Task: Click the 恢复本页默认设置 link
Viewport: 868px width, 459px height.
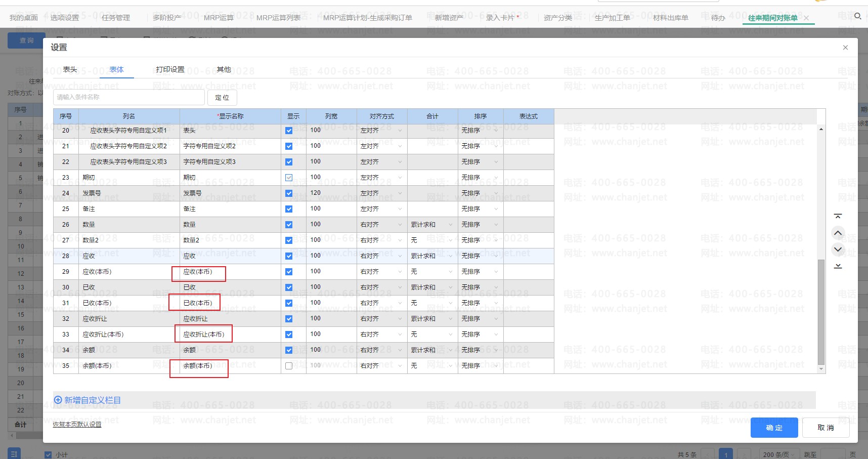Action: tap(77, 424)
